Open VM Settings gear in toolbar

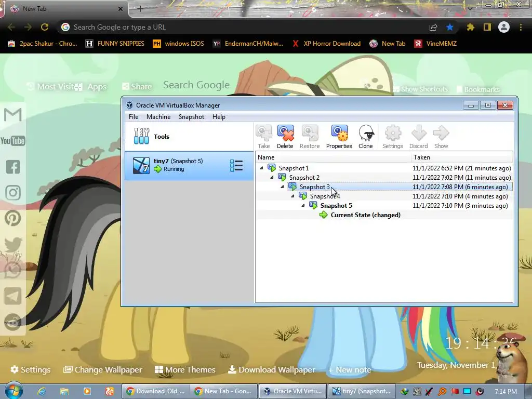click(x=393, y=137)
